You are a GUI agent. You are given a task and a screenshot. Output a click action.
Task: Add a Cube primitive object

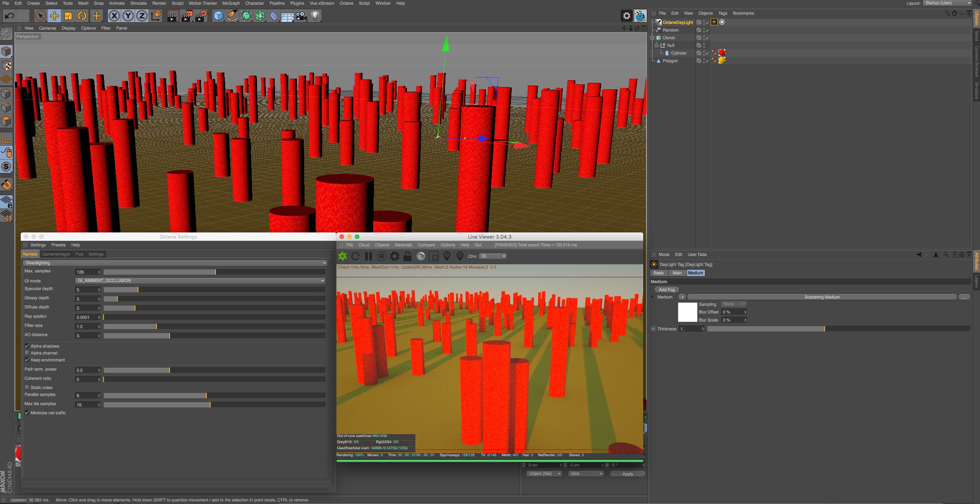[x=218, y=16]
